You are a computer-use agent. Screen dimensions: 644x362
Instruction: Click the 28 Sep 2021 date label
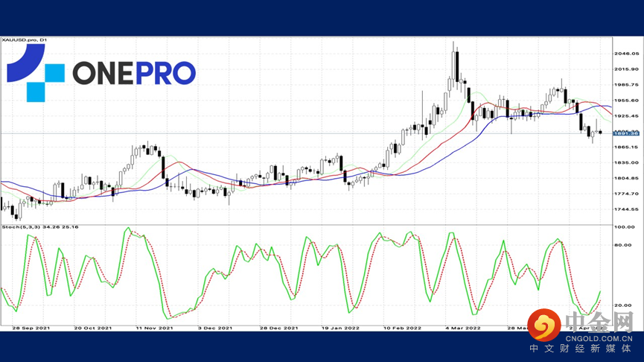(31, 328)
